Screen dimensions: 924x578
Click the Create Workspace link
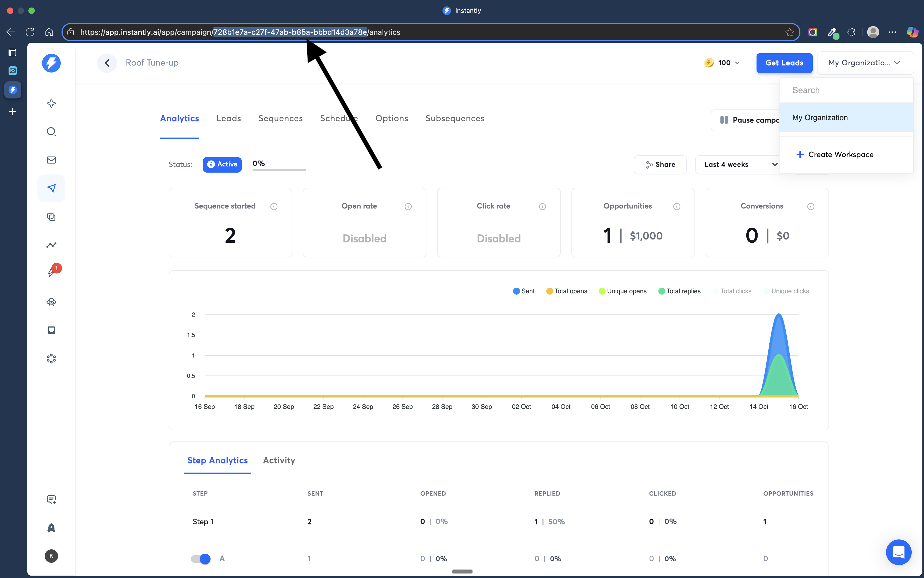point(841,154)
